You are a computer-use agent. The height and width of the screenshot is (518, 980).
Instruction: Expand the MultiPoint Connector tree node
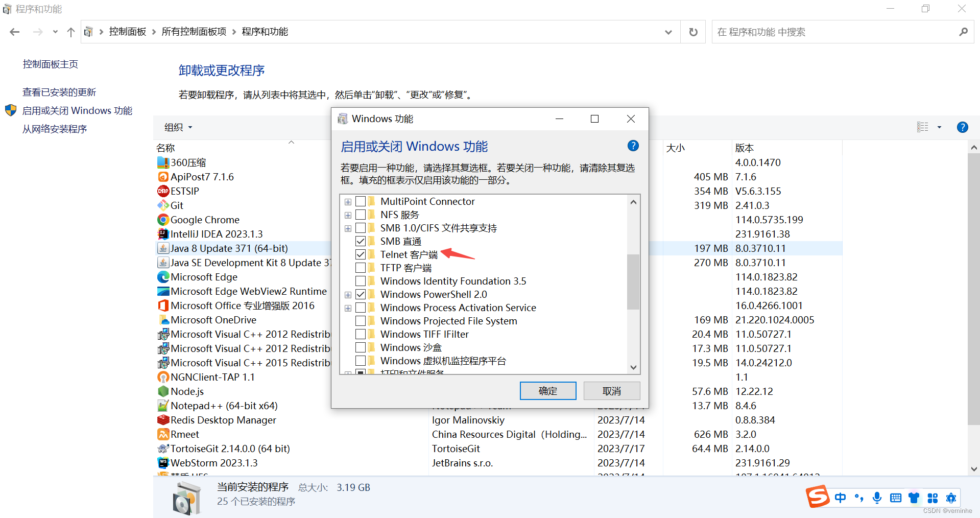[x=348, y=202]
